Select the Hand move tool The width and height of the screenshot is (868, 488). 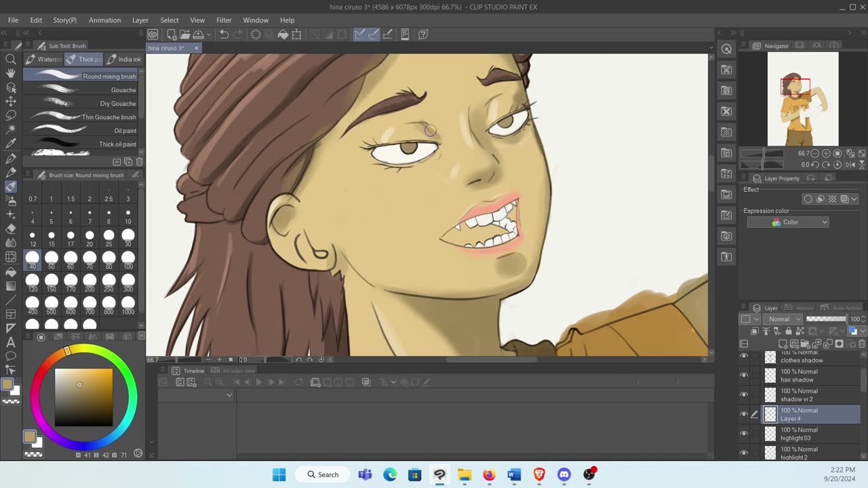pos(11,73)
